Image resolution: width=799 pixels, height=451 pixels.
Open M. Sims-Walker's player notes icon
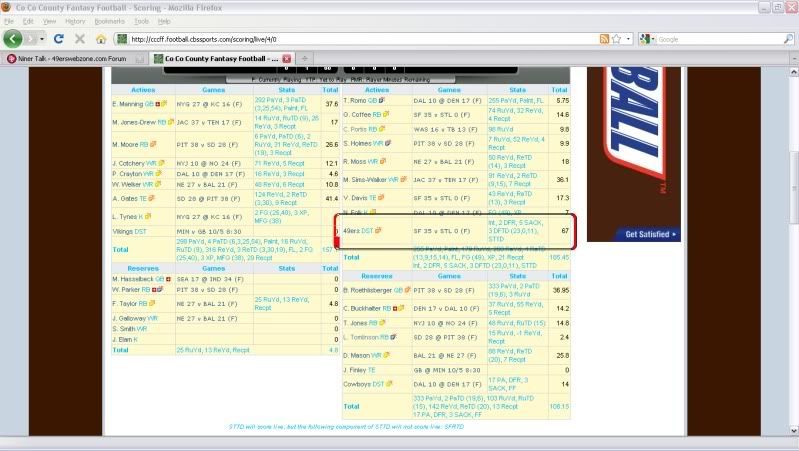[404, 179]
